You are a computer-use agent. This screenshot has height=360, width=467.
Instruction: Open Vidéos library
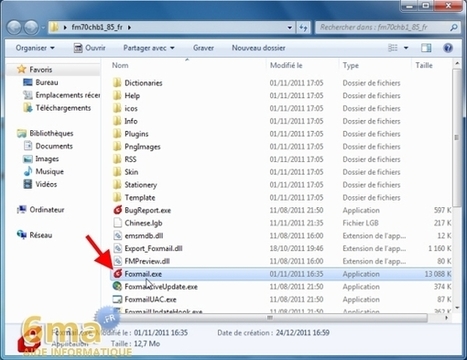pos(40,184)
